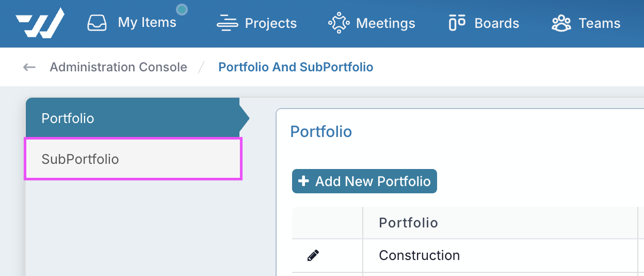Select the SubPortfolio side tab
This screenshot has width=644, height=276.
(133, 159)
